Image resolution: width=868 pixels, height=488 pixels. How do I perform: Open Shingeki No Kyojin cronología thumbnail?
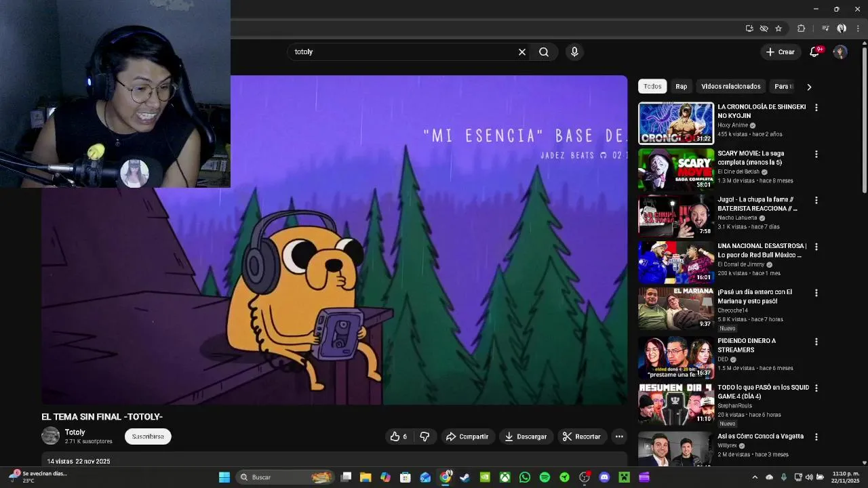(x=676, y=123)
